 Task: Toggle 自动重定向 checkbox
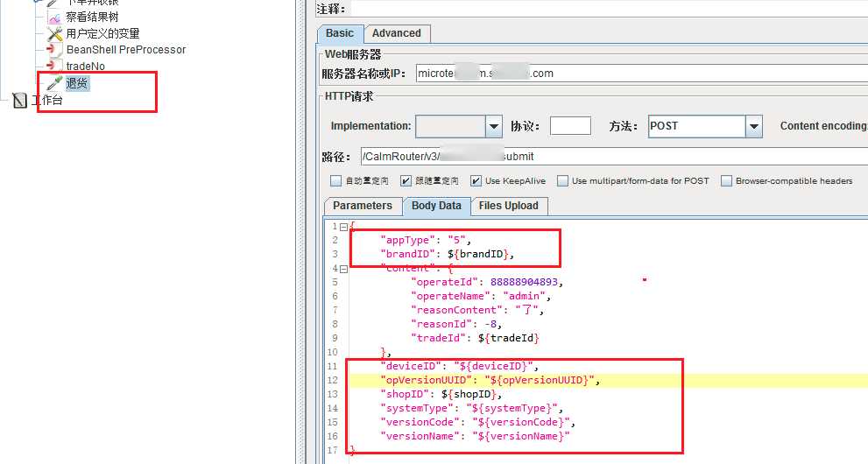(x=335, y=181)
